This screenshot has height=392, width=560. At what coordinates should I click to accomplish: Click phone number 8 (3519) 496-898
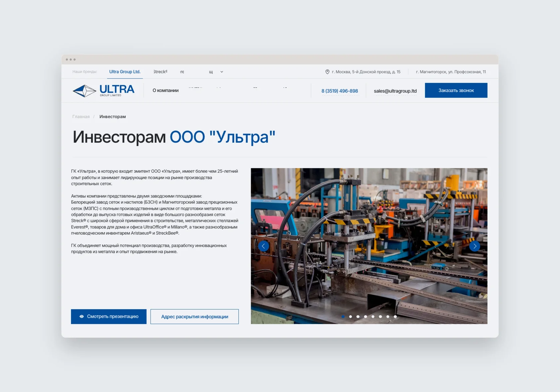click(x=340, y=91)
